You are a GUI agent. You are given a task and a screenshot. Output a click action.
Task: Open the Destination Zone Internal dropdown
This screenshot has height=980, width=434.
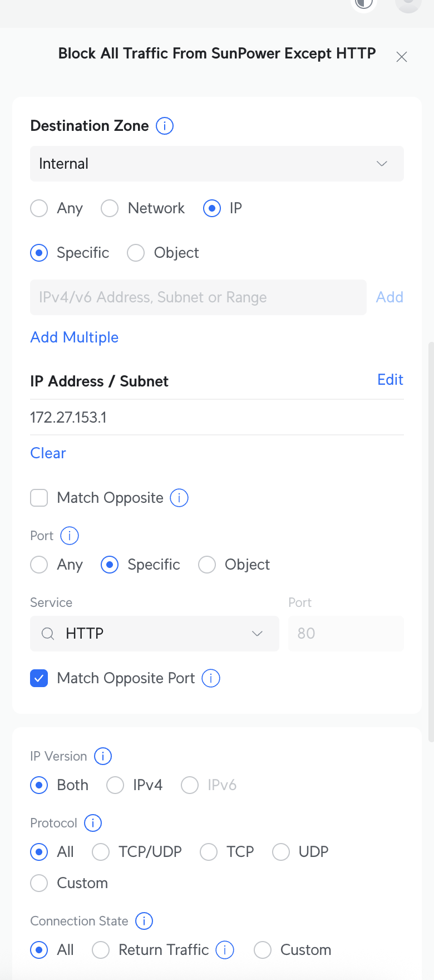pyautogui.click(x=217, y=164)
